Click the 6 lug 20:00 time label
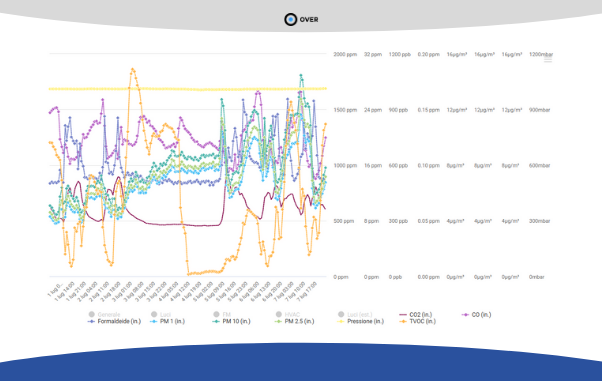This screenshot has height=381, width=602. (271, 292)
